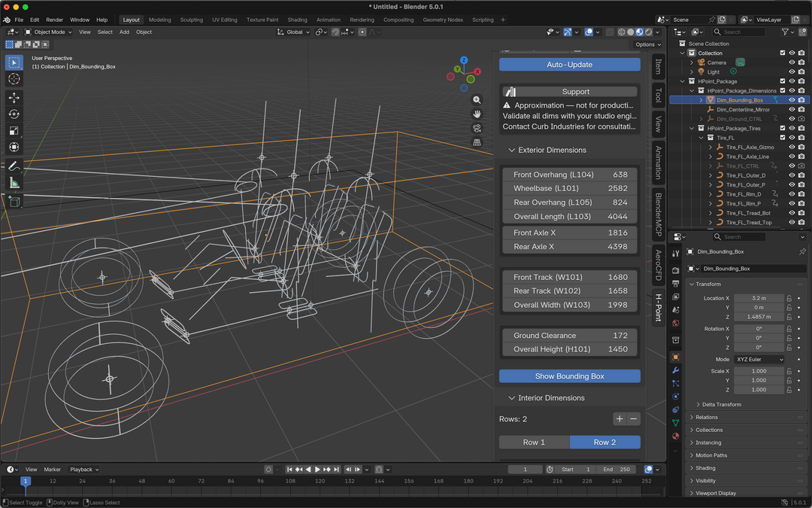Switch to the Sculpting workspace tab

(x=192, y=20)
